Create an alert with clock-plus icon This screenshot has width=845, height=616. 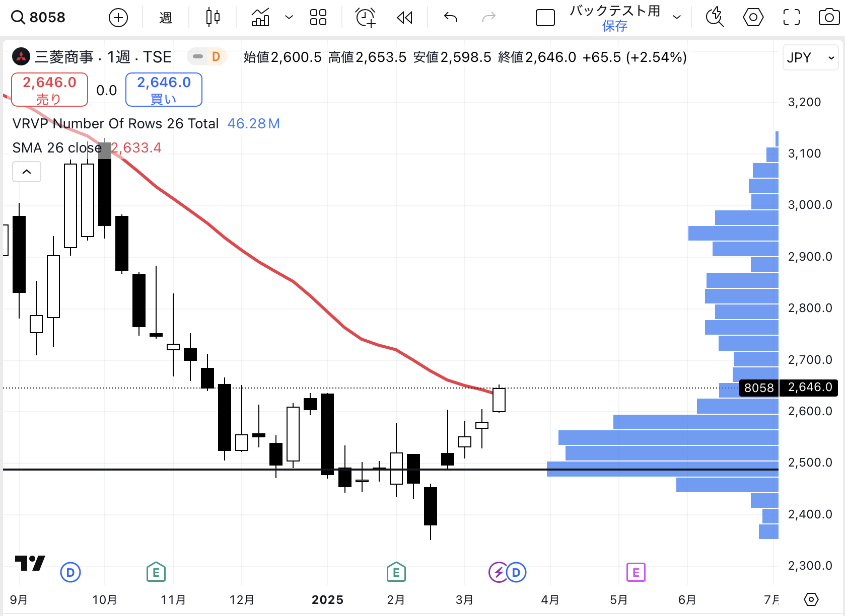(366, 18)
